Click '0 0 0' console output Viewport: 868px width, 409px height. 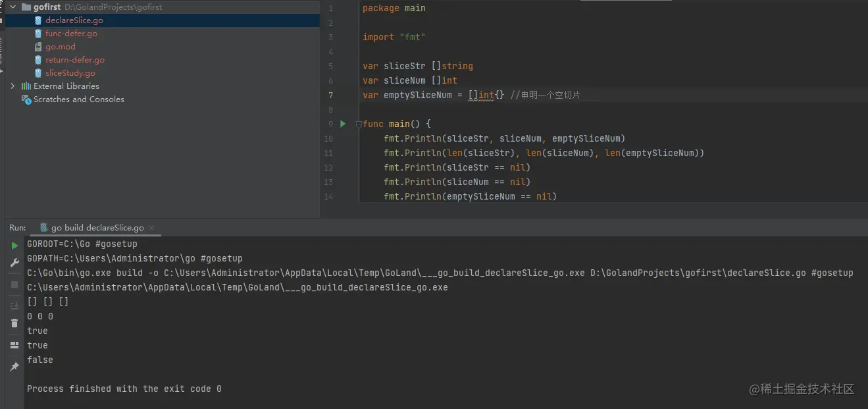click(40, 316)
